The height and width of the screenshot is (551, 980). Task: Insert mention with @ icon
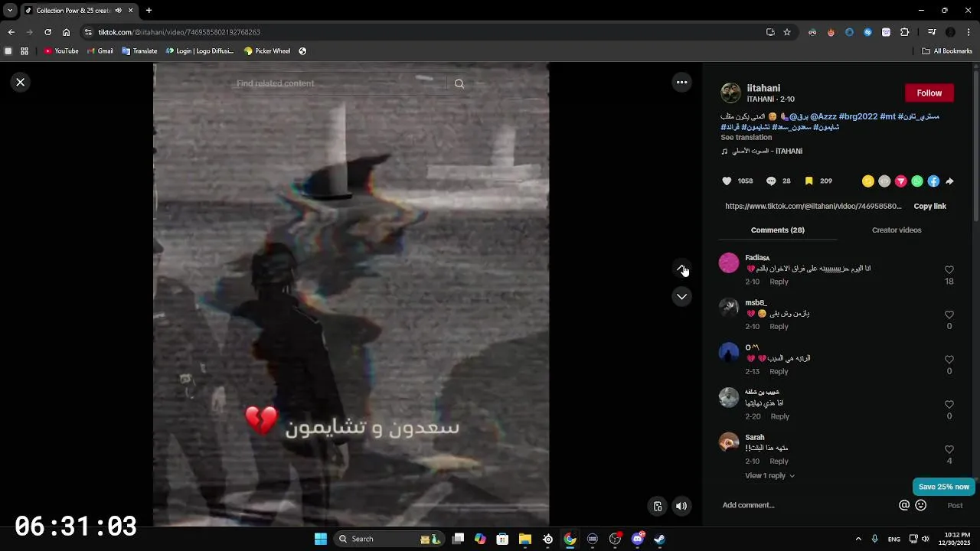[x=904, y=505]
